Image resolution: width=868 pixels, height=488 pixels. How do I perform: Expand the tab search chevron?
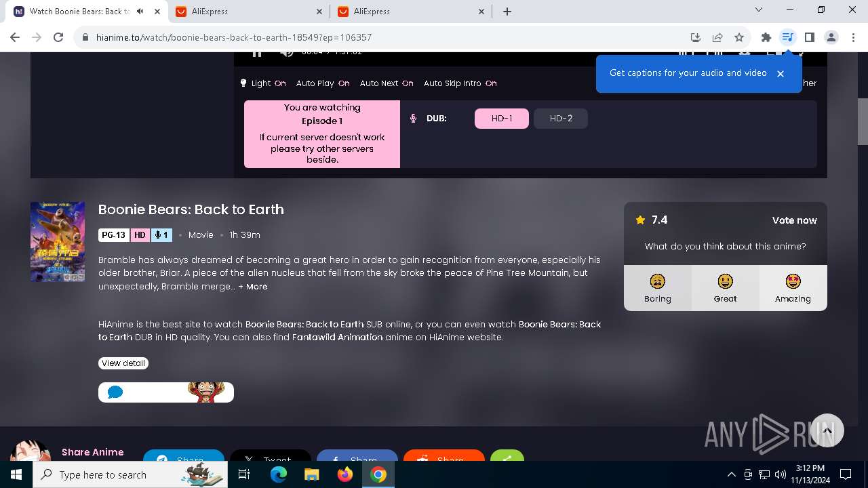(x=759, y=10)
